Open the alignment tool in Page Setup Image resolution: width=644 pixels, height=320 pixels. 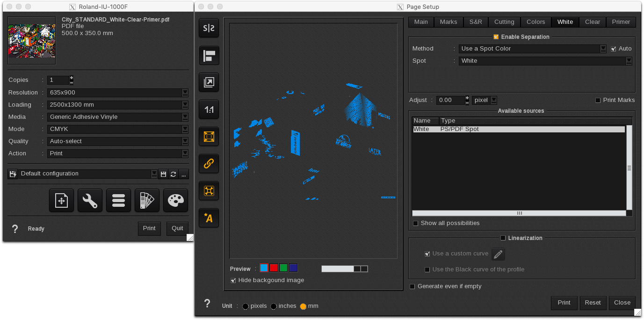coord(209,55)
